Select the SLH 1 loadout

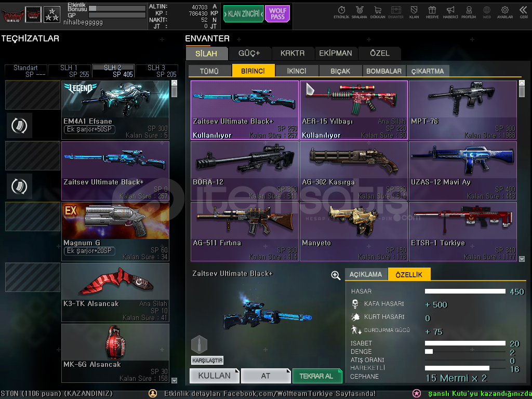(x=70, y=71)
